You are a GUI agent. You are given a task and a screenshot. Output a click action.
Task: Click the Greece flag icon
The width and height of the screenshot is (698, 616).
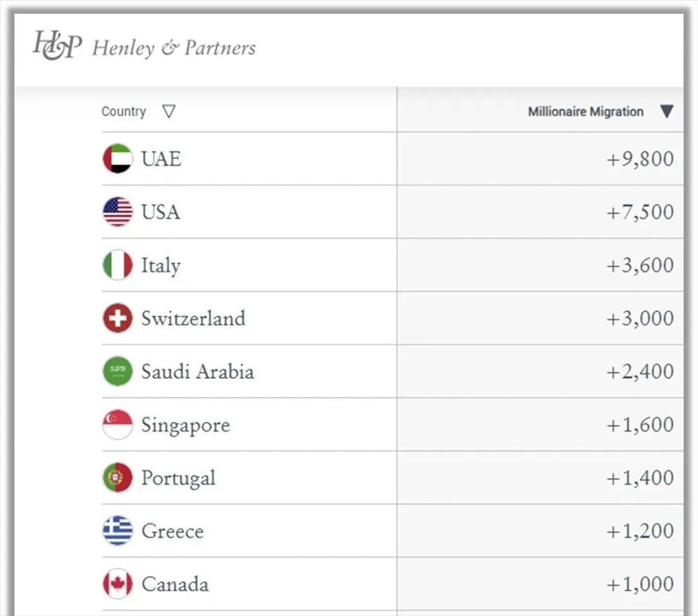pos(117,531)
